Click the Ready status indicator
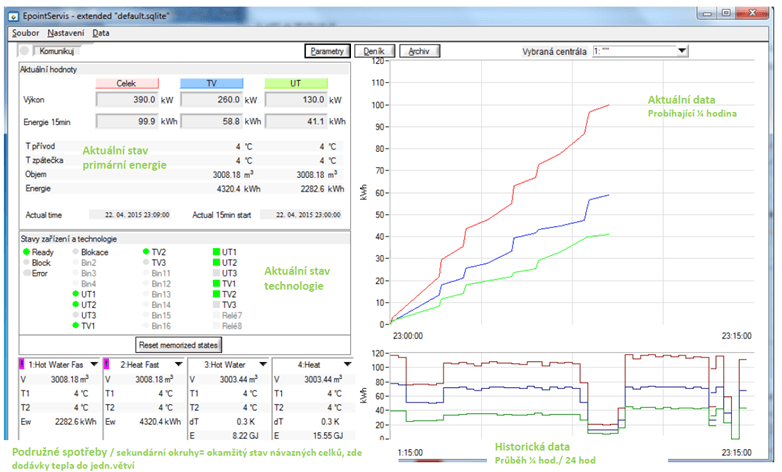 26,252
